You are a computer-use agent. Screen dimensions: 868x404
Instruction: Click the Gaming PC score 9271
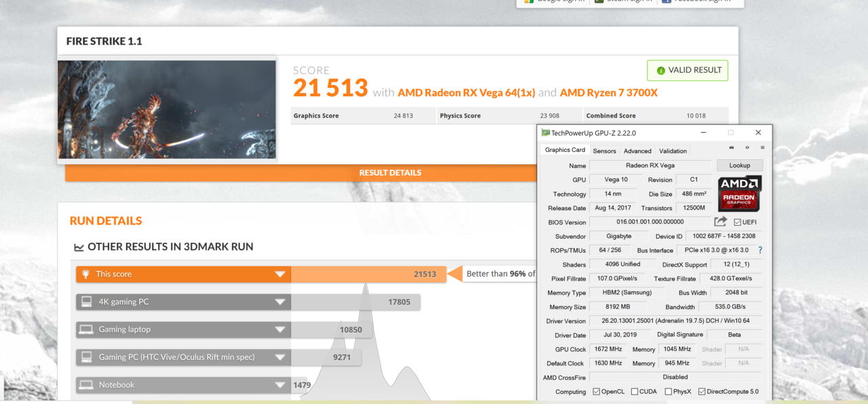(342, 357)
